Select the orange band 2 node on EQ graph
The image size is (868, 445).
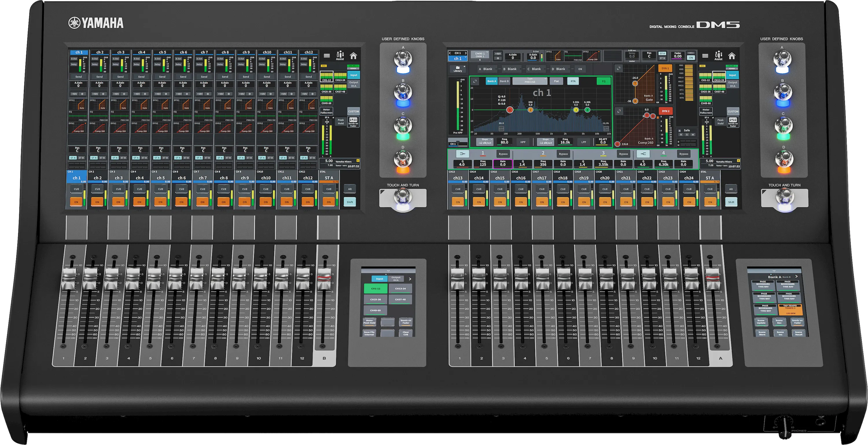tap(530, 110)
